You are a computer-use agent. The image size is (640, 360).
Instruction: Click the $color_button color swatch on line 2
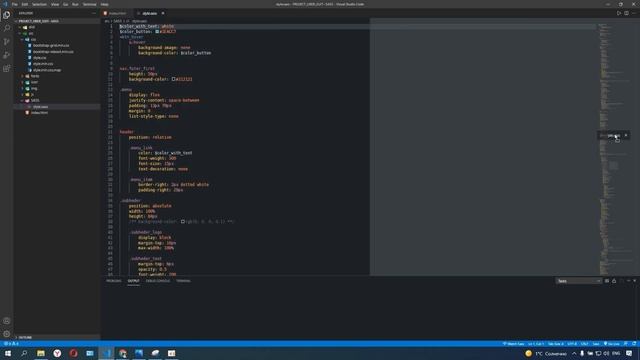[157, 31]
